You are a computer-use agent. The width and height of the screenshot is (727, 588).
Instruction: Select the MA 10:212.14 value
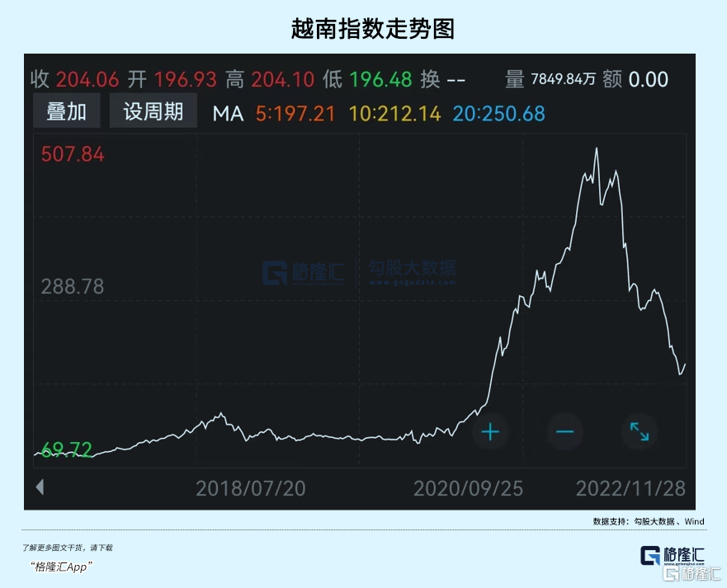pyautogui.click(x=394, y=114)
